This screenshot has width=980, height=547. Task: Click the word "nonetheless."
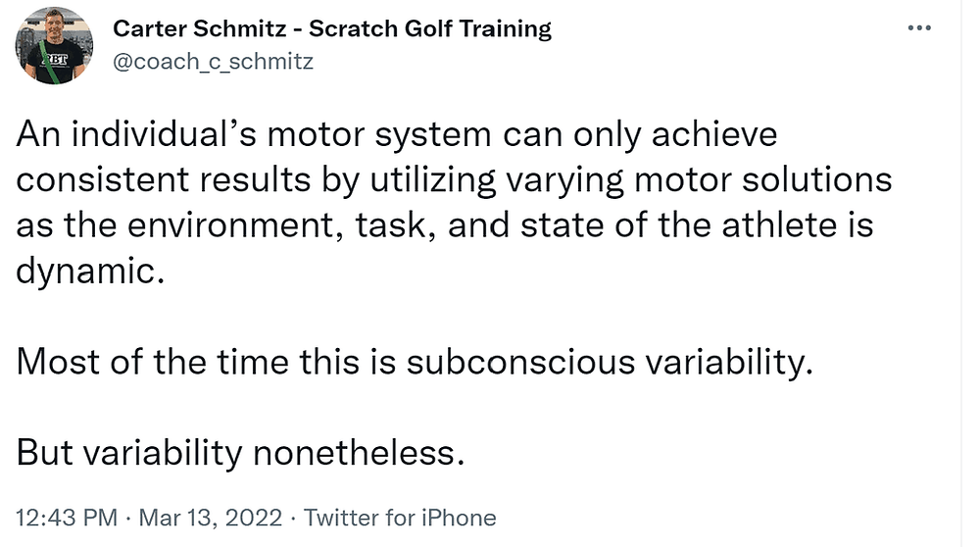360,453
